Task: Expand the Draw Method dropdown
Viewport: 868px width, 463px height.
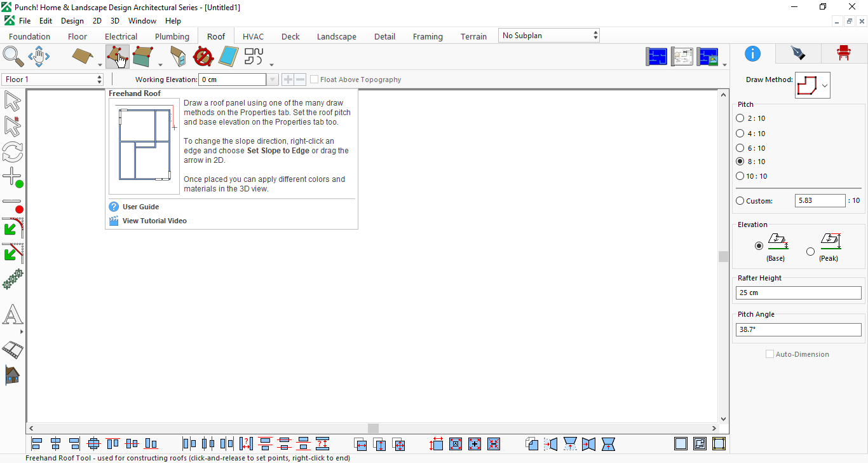Action: (825, 85)
